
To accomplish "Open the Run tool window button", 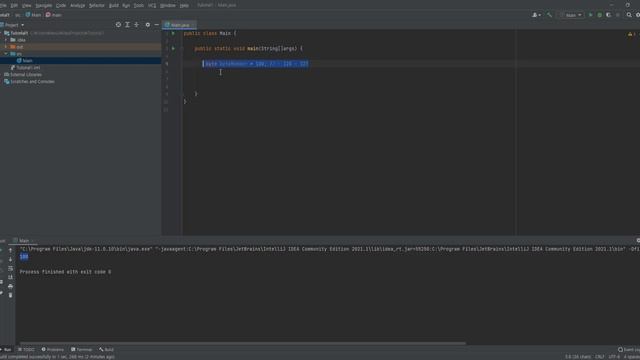I will click(x=6, y=350).
